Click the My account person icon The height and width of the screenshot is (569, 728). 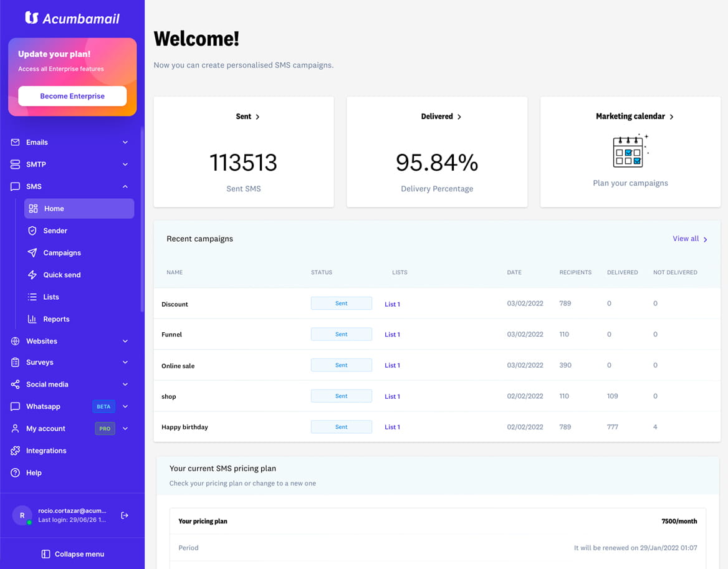click(16, 428)
